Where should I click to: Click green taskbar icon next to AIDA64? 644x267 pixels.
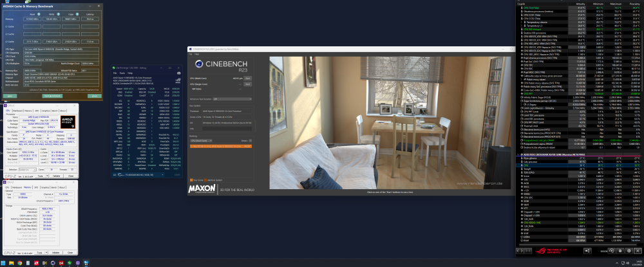(70, 263)
